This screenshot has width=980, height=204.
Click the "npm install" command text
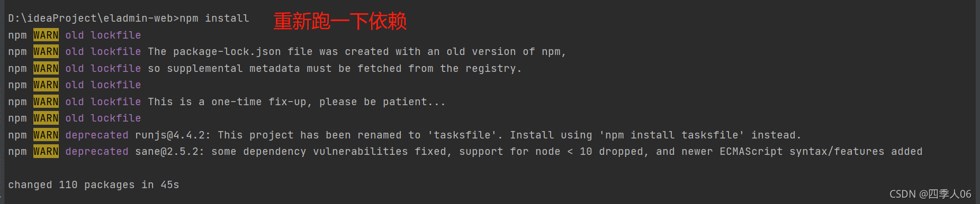click(214, 18)
